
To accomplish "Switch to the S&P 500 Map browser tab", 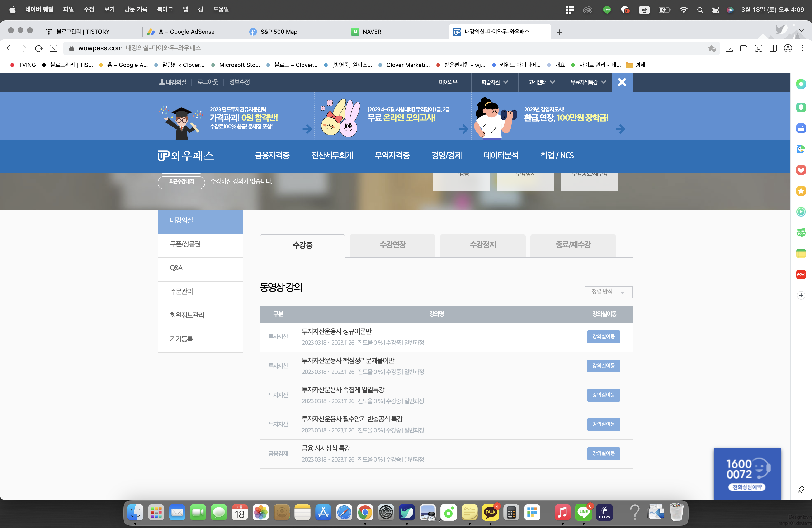I will [x=295, y=32].
